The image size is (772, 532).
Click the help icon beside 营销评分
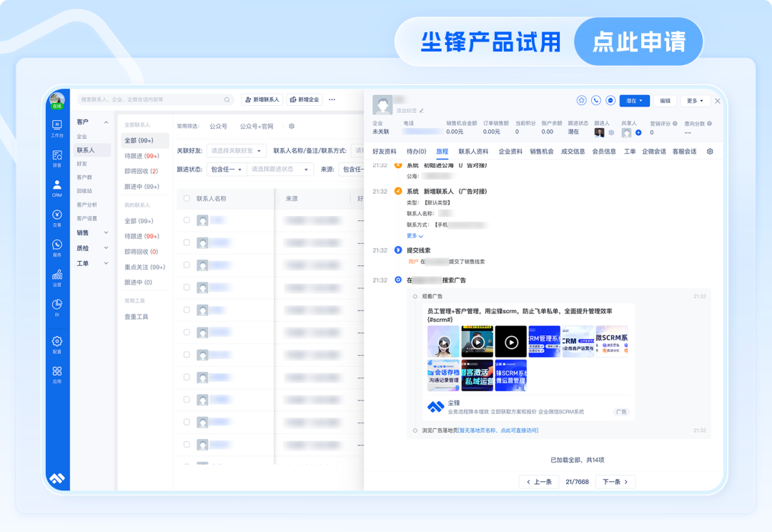click(x=675, y=124)
